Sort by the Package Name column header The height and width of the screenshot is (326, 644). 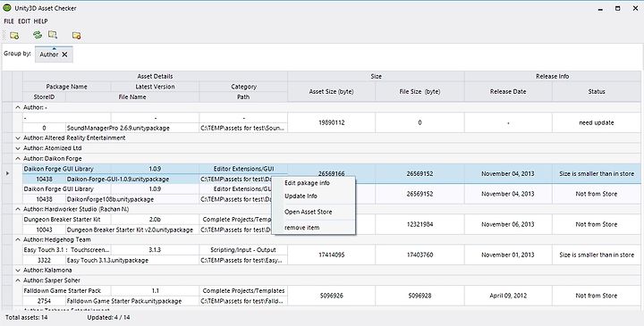click(66, 87)
